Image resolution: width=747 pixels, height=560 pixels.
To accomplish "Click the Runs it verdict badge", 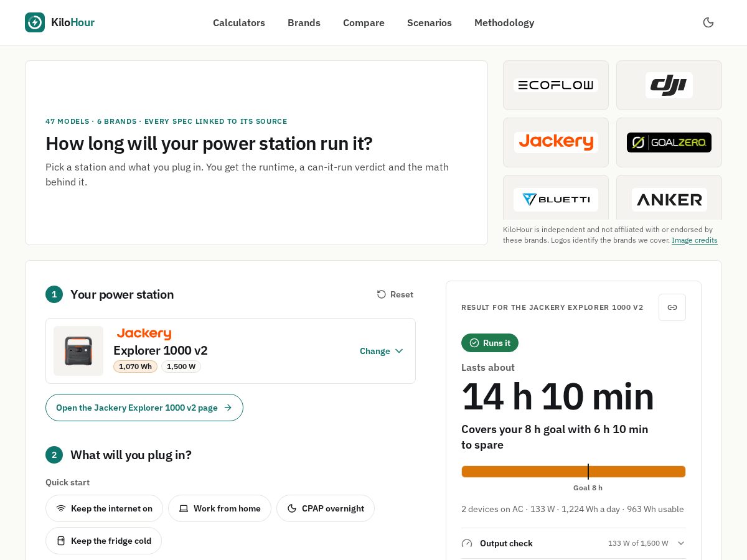I will tap(490, 343).
